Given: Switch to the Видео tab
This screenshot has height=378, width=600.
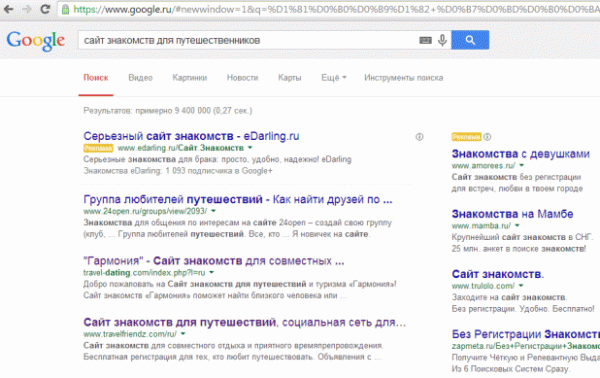Looking at the screenshot, I should tap(140, 78).
